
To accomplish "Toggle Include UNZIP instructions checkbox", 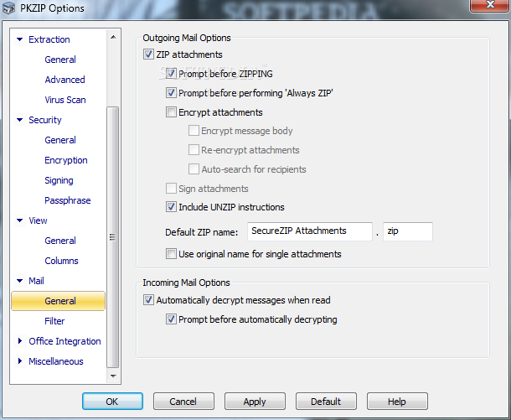I will click(171, 207).
